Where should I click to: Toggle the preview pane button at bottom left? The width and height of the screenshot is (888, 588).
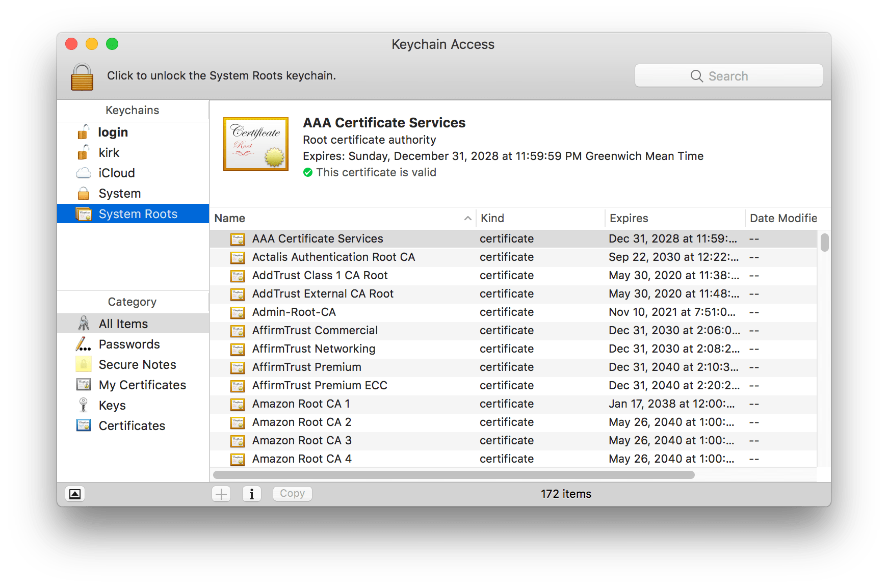(74, 494)
